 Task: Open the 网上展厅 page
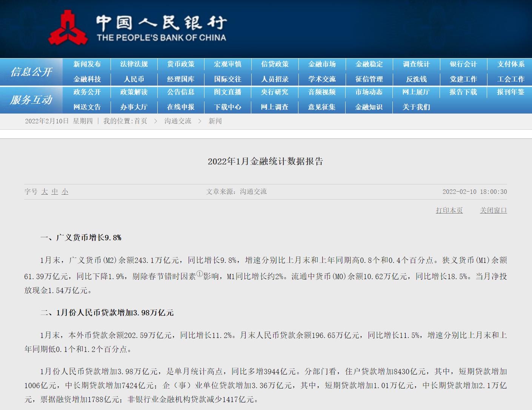[416, 92]
